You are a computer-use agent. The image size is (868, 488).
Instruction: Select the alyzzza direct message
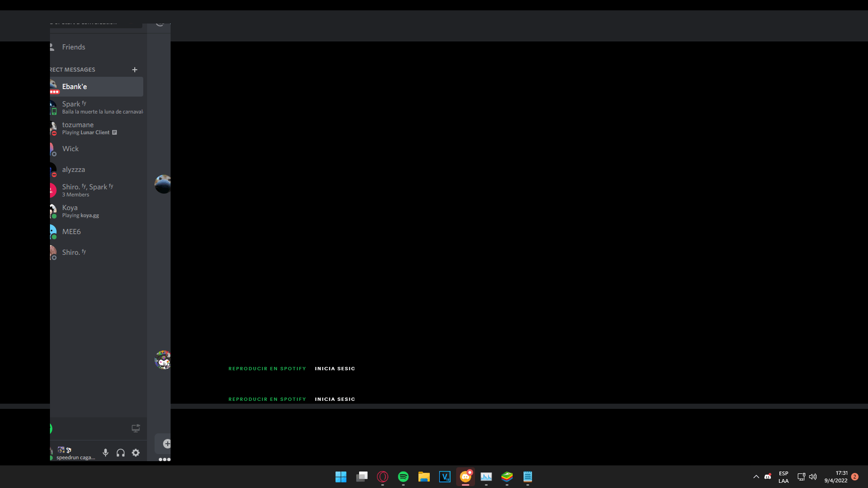click(x=97, y=170)
